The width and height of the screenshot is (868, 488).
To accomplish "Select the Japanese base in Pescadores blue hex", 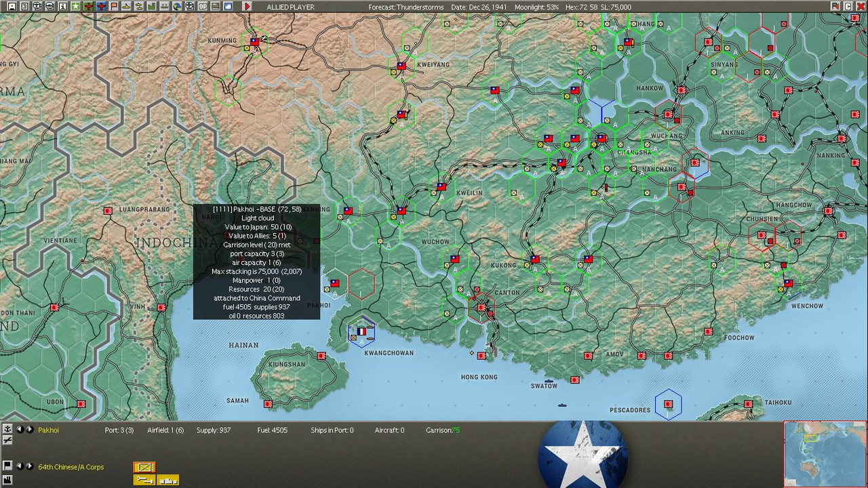I will click(x=668, y=405).
